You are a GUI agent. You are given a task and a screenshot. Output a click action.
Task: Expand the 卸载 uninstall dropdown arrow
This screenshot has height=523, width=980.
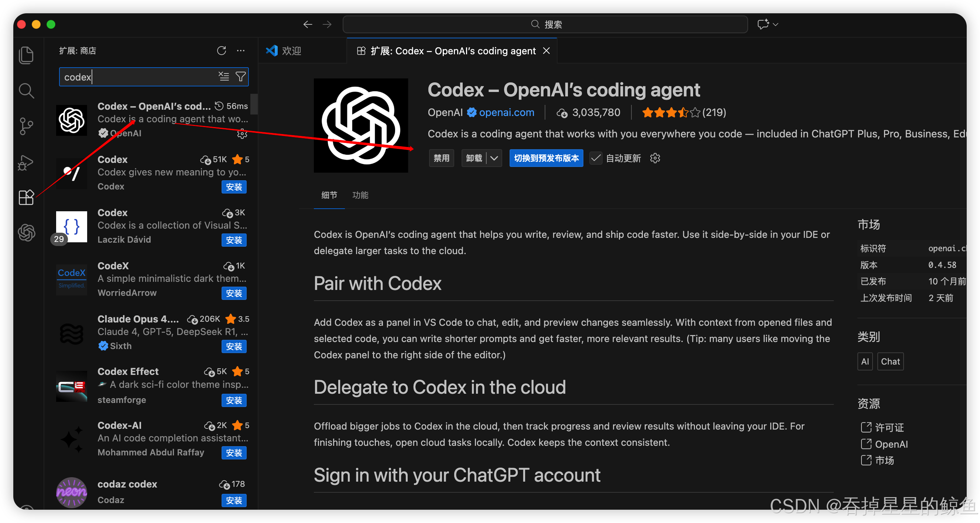494,158
